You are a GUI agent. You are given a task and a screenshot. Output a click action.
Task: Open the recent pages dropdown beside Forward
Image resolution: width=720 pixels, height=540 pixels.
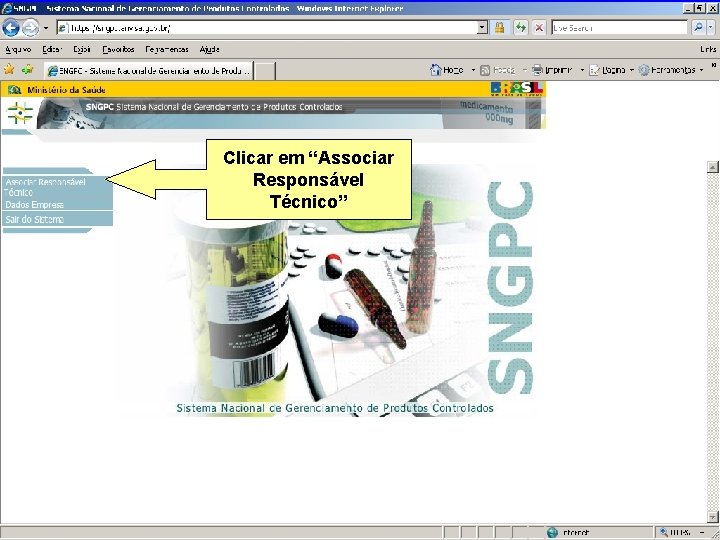46,28
